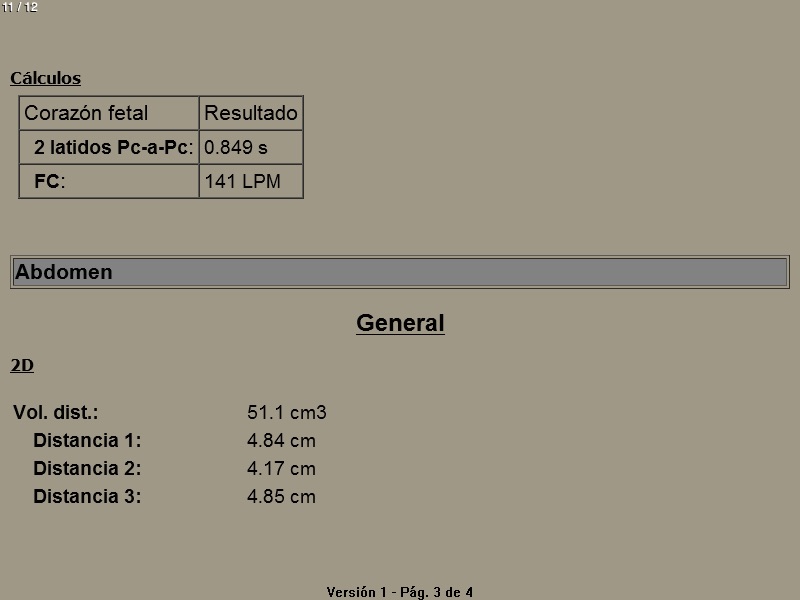The height and width of the screenshot is (600, 800).
Task: Select the underlined General heading
Action: (x=400, y=323)
